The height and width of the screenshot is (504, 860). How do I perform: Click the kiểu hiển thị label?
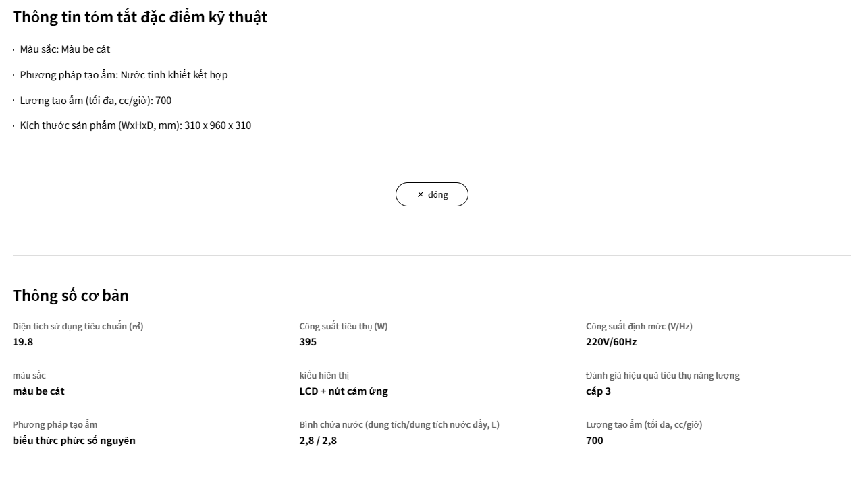324,376
